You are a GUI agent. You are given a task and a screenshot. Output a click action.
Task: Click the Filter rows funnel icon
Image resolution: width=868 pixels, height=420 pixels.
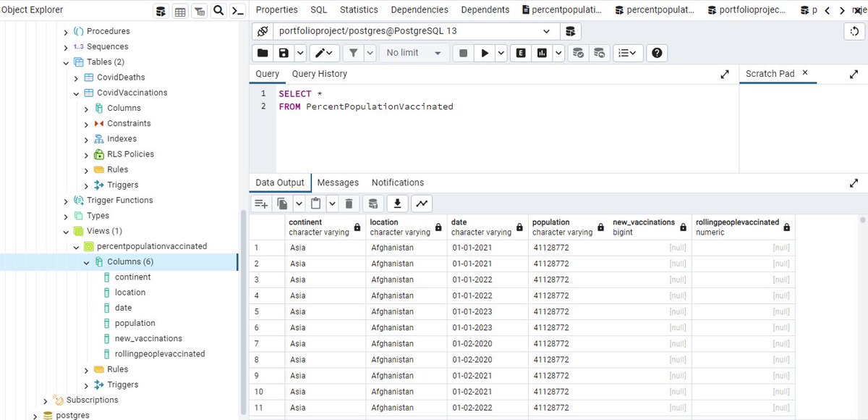pyautogui.click(x=353, y=53)
